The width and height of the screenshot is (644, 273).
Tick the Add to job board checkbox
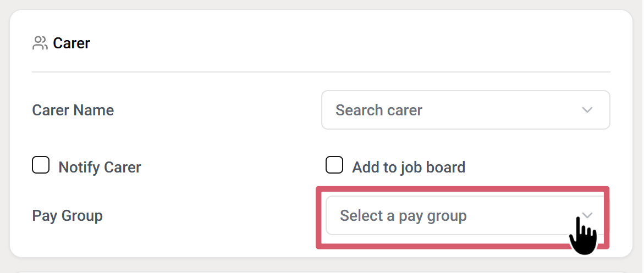(x=334, y=165)
